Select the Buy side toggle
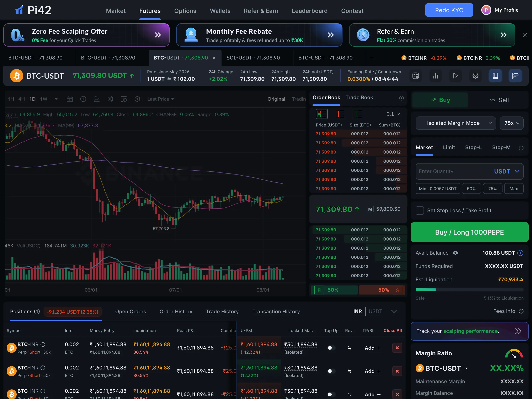 pyautogui.click(x=440, y=100)
